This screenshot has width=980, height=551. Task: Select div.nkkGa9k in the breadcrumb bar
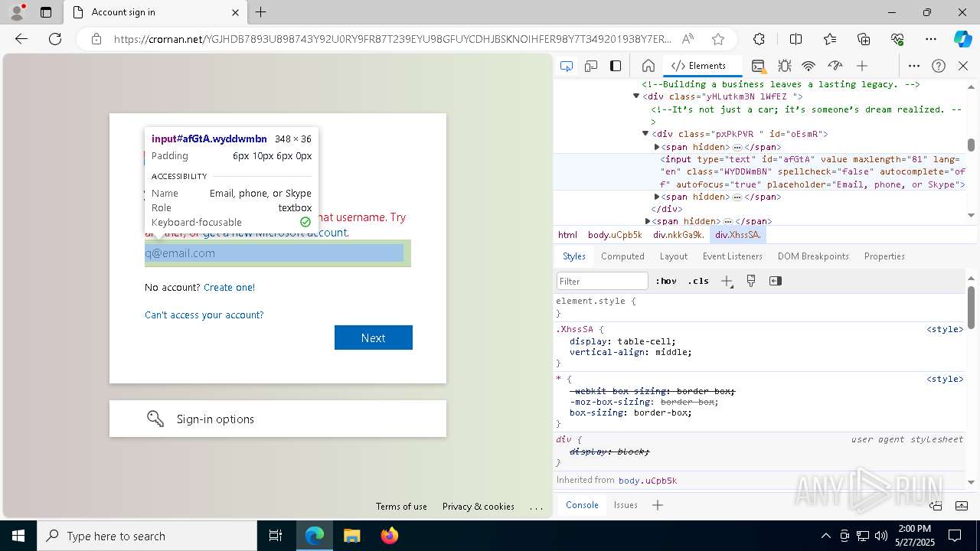coord(678,235)
